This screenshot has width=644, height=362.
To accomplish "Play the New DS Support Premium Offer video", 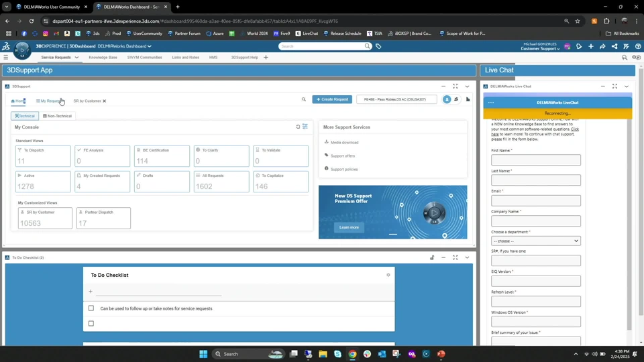I will point(434,213).
